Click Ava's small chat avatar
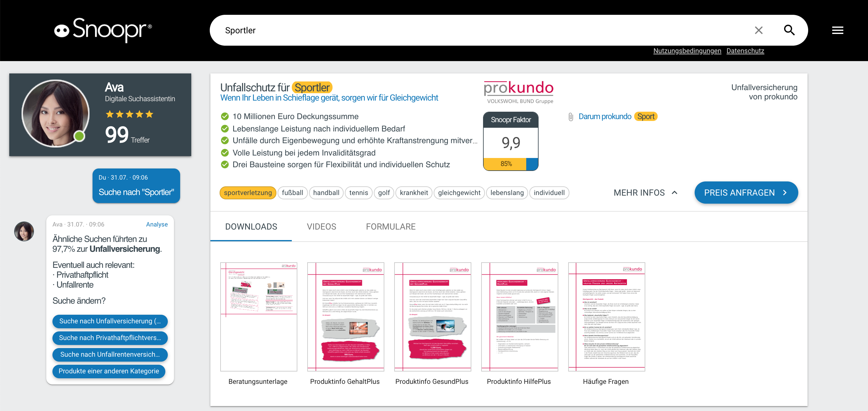The height and width of the screenshot is (411, 868). (24, 231)
